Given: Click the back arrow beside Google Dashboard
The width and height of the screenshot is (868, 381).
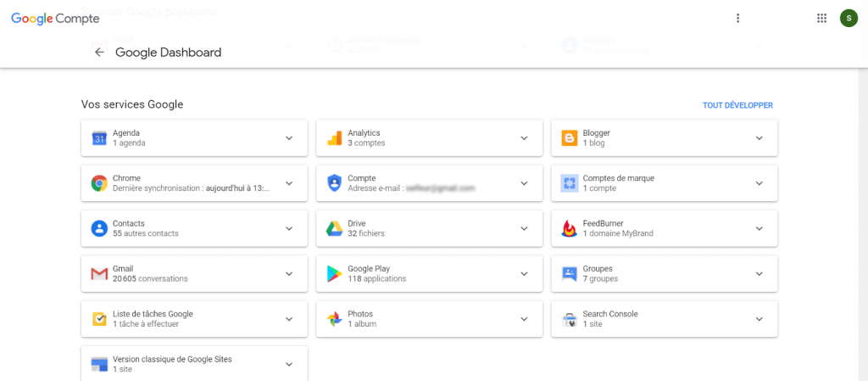Looking at the screenshot, I should point(99,53).
